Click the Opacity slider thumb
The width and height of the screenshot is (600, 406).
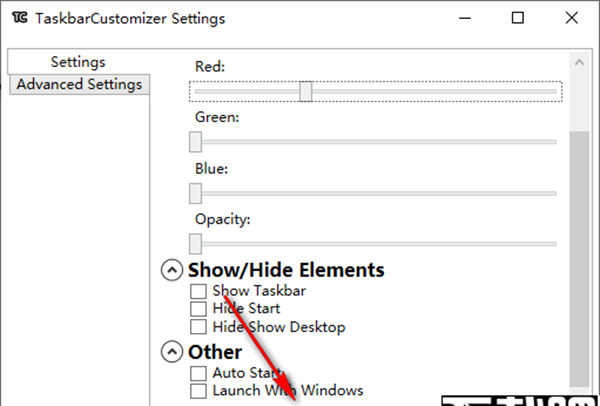pos(196,244)
